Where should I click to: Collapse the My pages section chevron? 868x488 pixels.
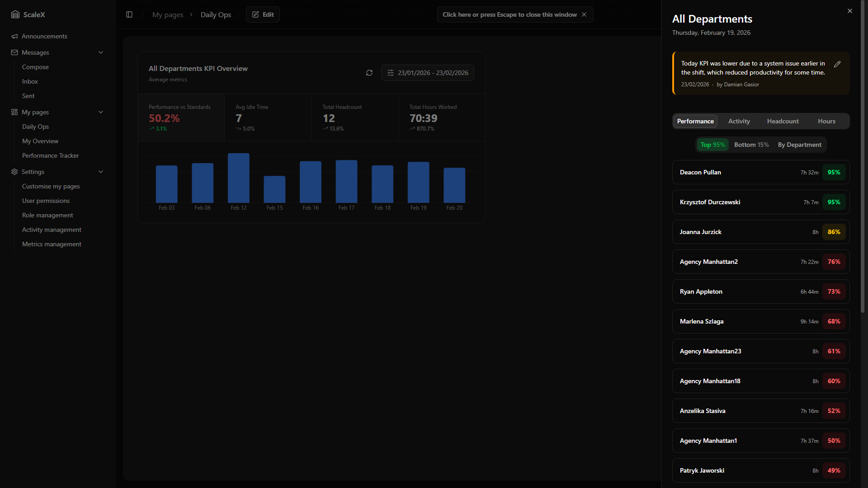[101, 112]
